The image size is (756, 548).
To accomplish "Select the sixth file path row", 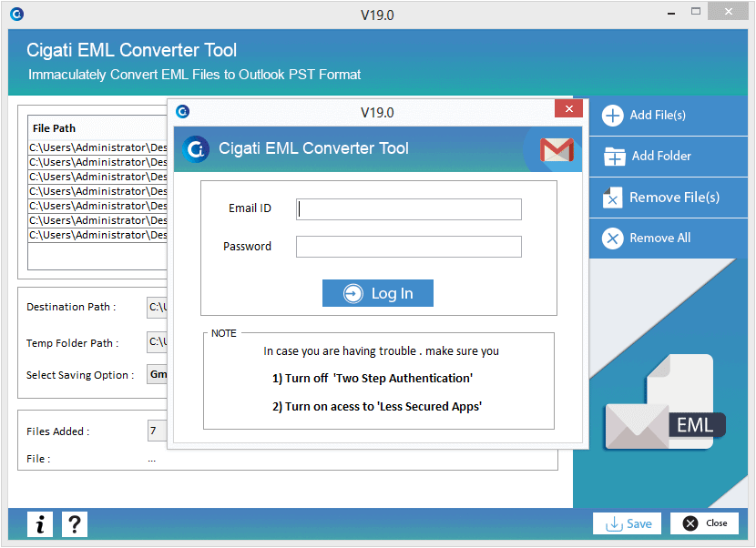I will [97, 220].
